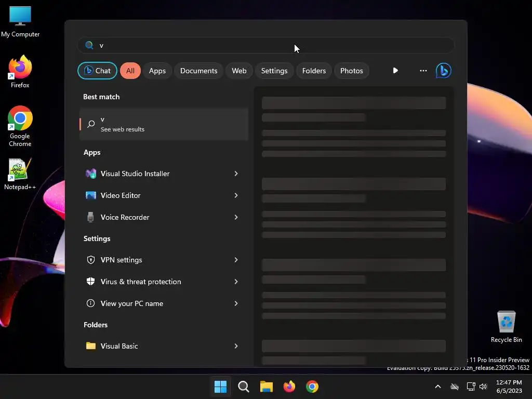Switch to the Chat filter
The width and height of the screenshot is (532, 399).
(x=97, y=71)
